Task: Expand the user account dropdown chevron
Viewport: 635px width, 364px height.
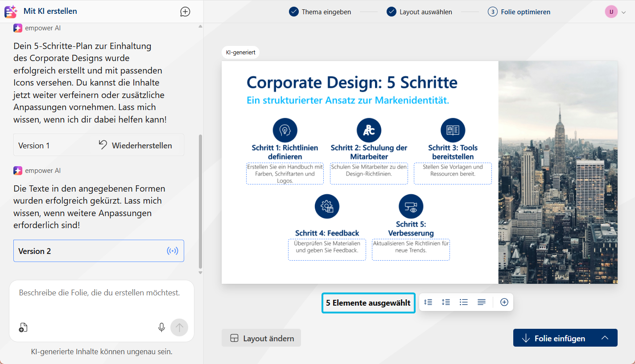Action: coord(623,12)
